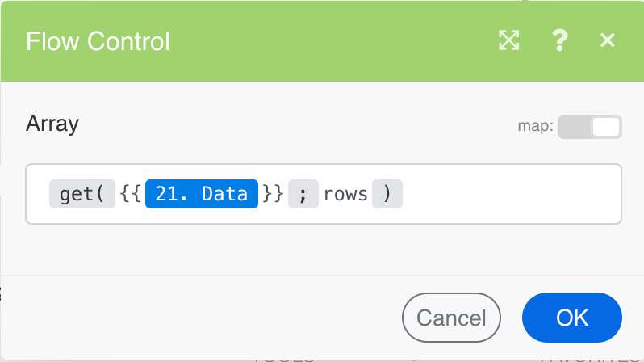This screenshot has height=362, width=644.
Task: Click empty space inside the Array input
Action: tap(508, 195)
